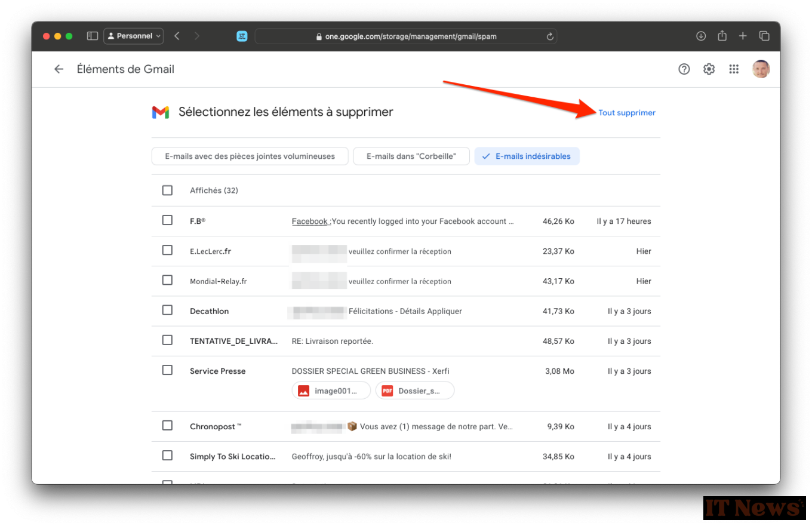Check the select-all Affichés (32) checkbox
812x526 pixels.
pyautogui.click(x=167, y=190)
